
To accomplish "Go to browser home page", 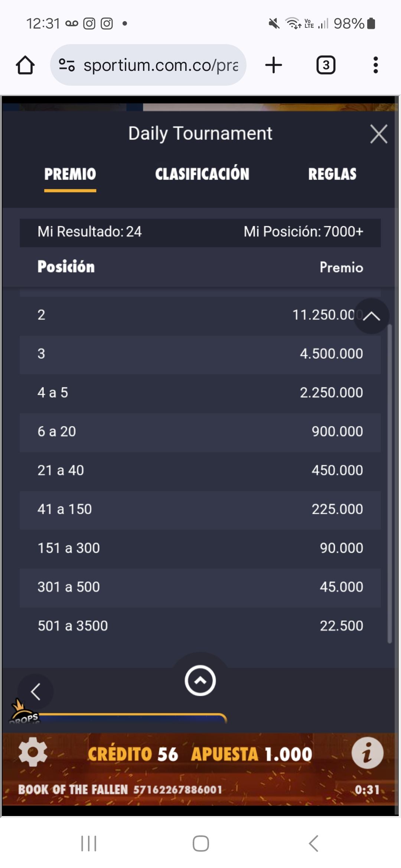I will [25, 65].
